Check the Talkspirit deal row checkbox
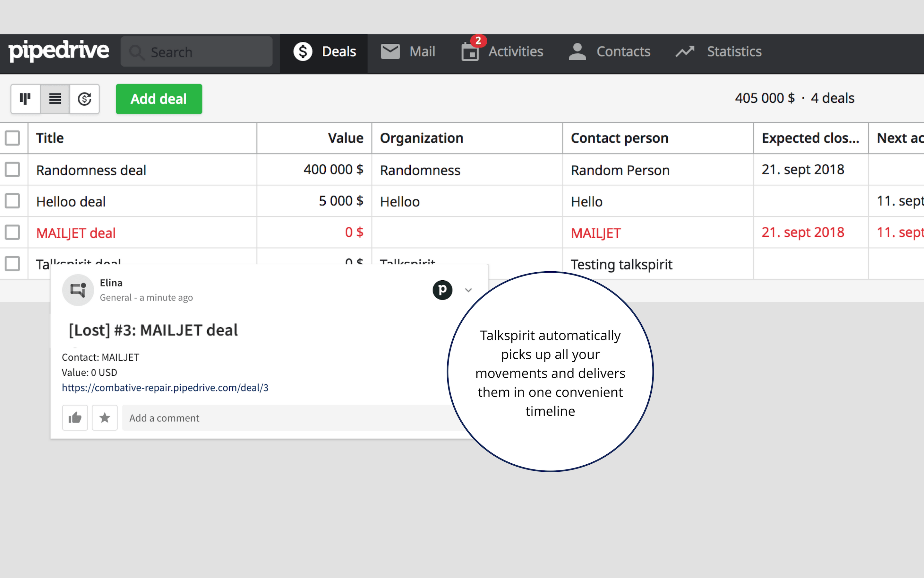 tap(12, 263)
